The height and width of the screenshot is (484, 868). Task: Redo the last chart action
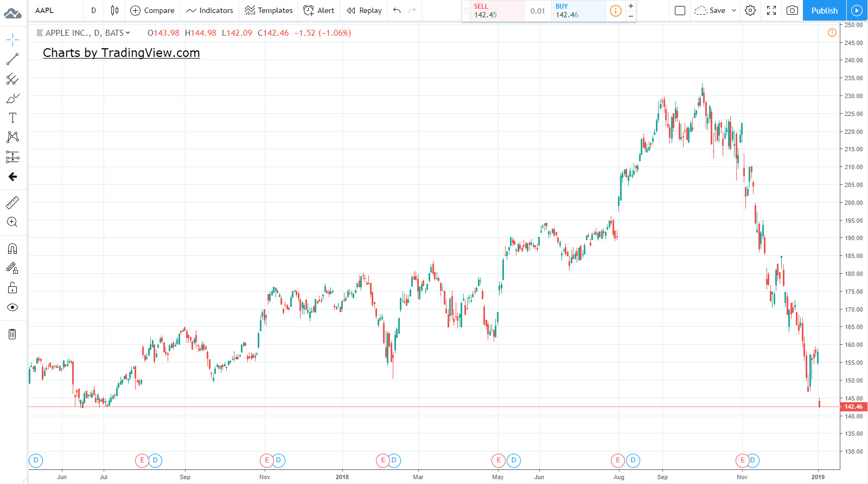412,10
